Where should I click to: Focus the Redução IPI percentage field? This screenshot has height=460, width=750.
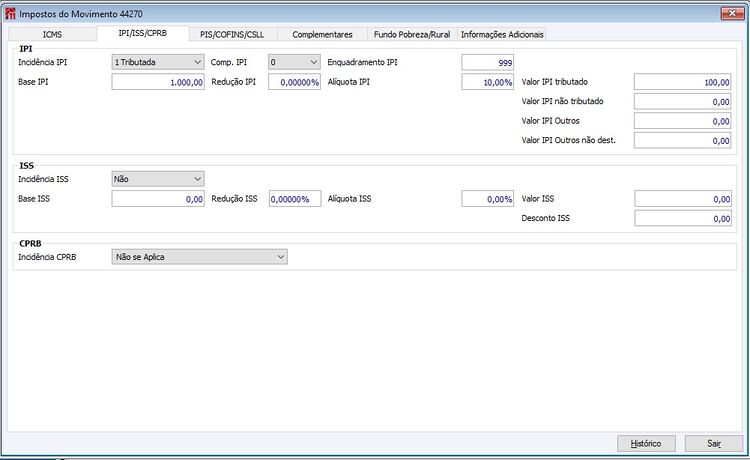294,82
